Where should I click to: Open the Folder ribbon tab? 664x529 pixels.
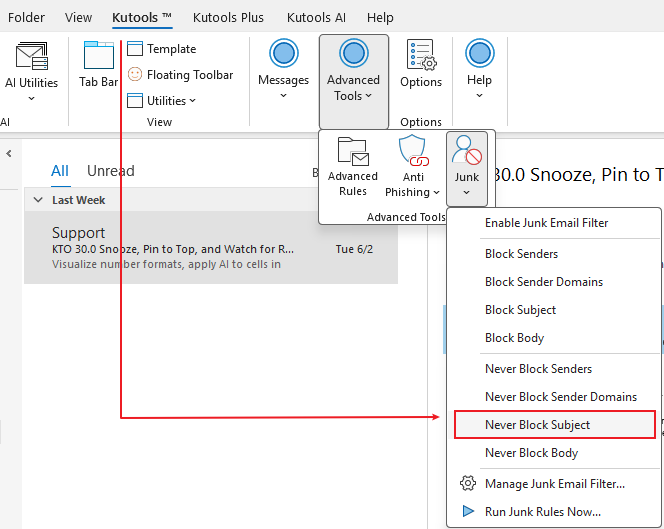[x=26, y=18]
